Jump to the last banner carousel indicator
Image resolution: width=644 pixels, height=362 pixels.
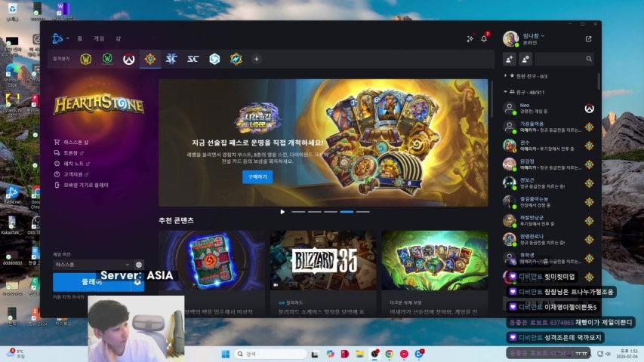click(362, 212)
